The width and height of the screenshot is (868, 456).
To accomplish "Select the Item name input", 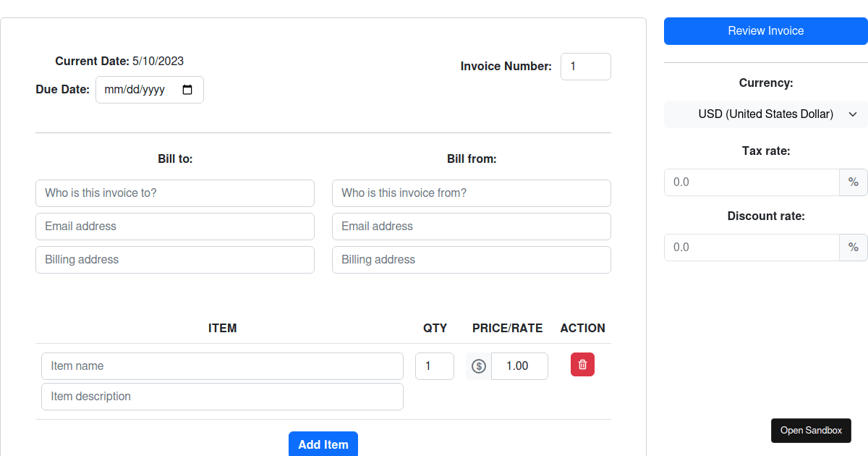I will 222,366.
